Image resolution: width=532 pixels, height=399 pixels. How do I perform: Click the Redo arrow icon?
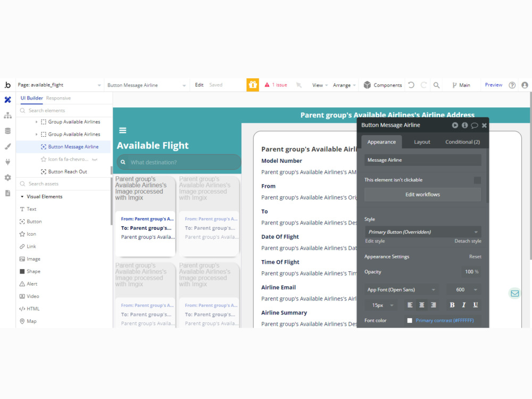pos(424,85)
